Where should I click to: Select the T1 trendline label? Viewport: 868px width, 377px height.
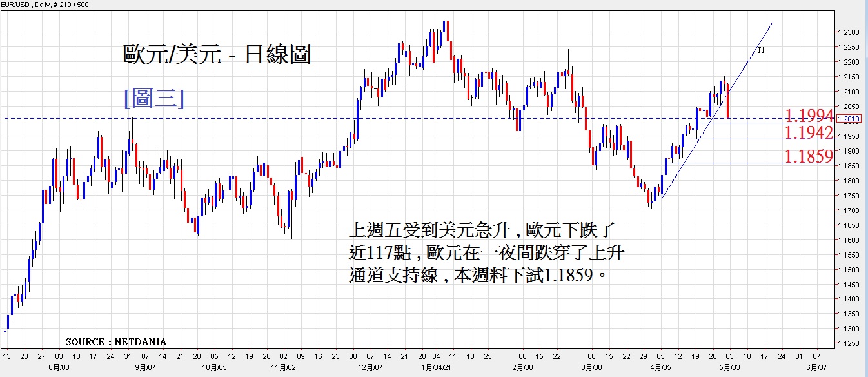pyautogui.click(x=761, y=50)
